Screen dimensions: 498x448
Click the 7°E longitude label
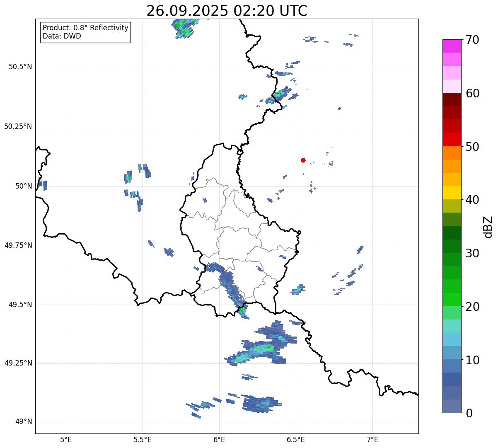[x=372, y=439]
